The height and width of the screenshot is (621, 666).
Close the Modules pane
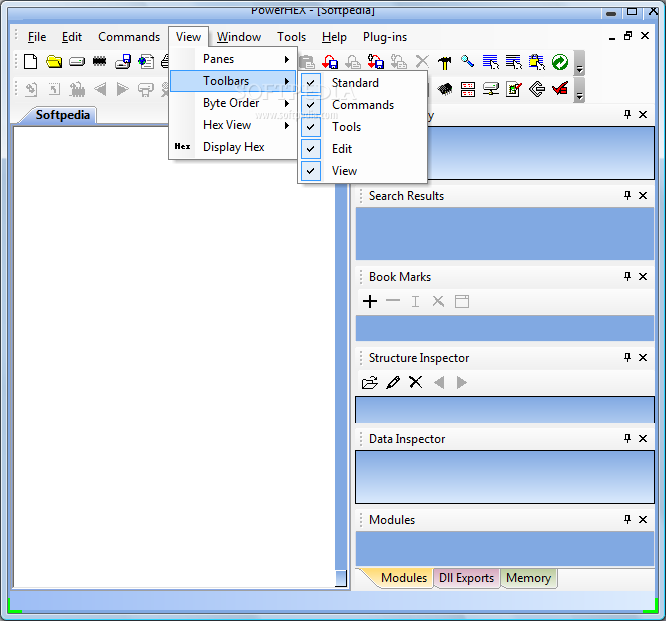click(x=643, y=519)
